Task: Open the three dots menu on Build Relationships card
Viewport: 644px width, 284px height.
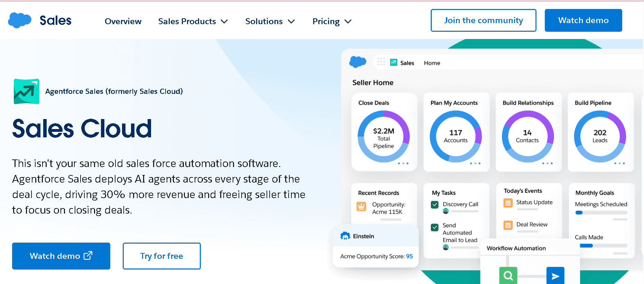Action: click(x=548, y=163)
